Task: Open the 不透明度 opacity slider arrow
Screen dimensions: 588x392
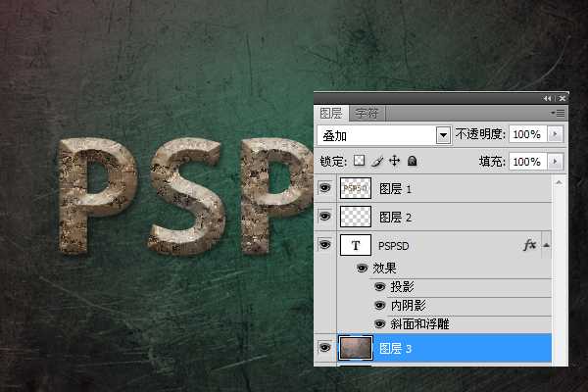Action: tap(557, 134)
